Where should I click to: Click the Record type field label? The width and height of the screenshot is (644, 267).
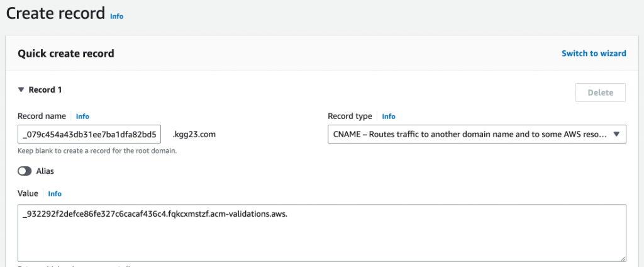click(x=351, y=116)
